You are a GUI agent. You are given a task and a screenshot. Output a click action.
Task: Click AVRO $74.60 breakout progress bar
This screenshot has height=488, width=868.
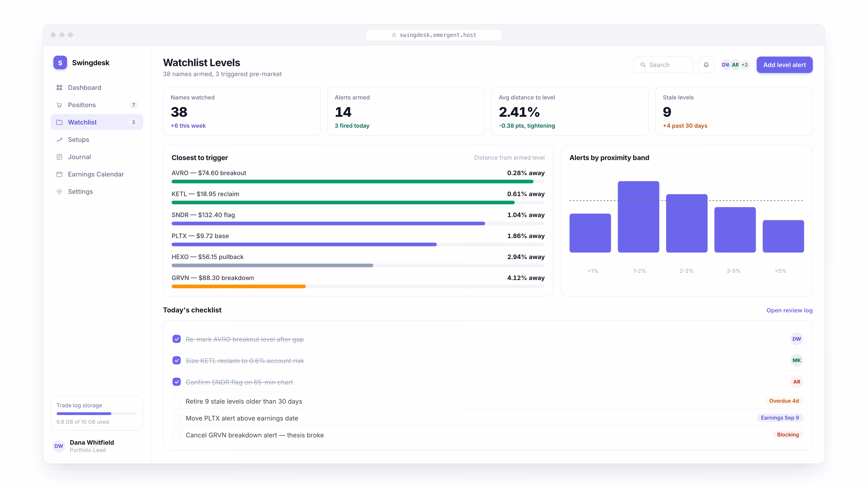(358, 182)
